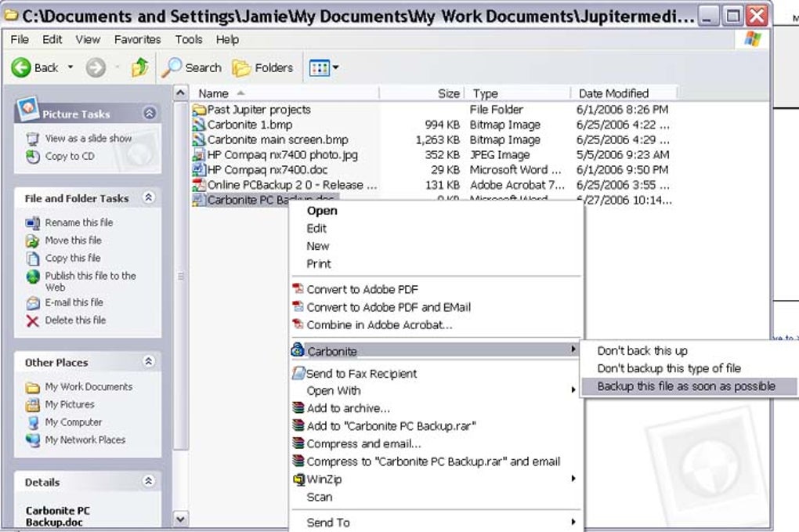Click the Publish to Web globe icon
The height and width of the screenshot is (532, 799).
point(33,277)
